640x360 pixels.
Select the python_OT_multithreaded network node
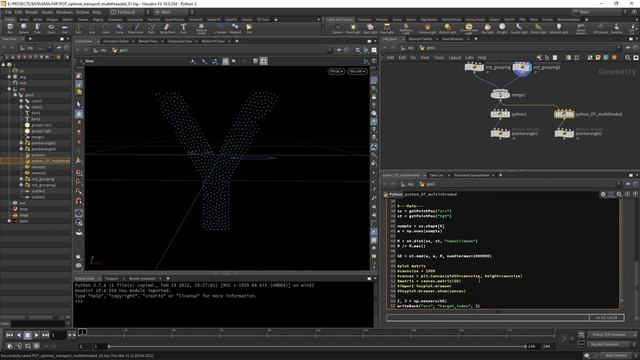[564, 114]
